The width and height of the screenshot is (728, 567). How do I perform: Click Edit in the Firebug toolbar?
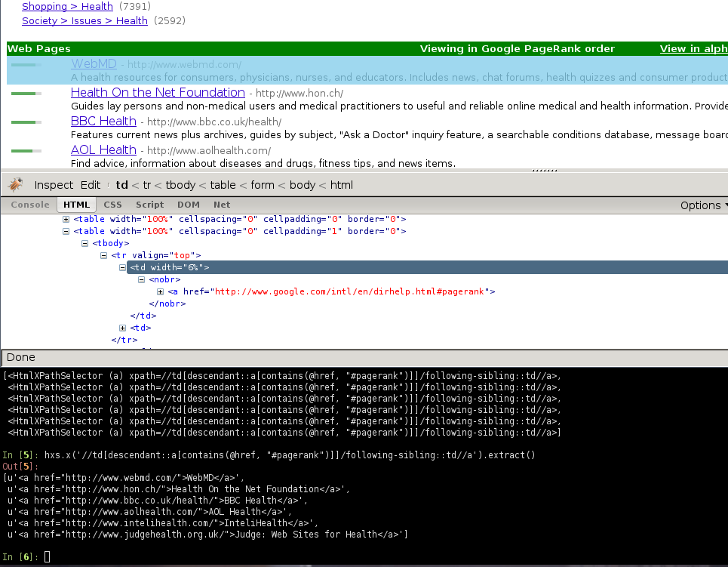91,185
